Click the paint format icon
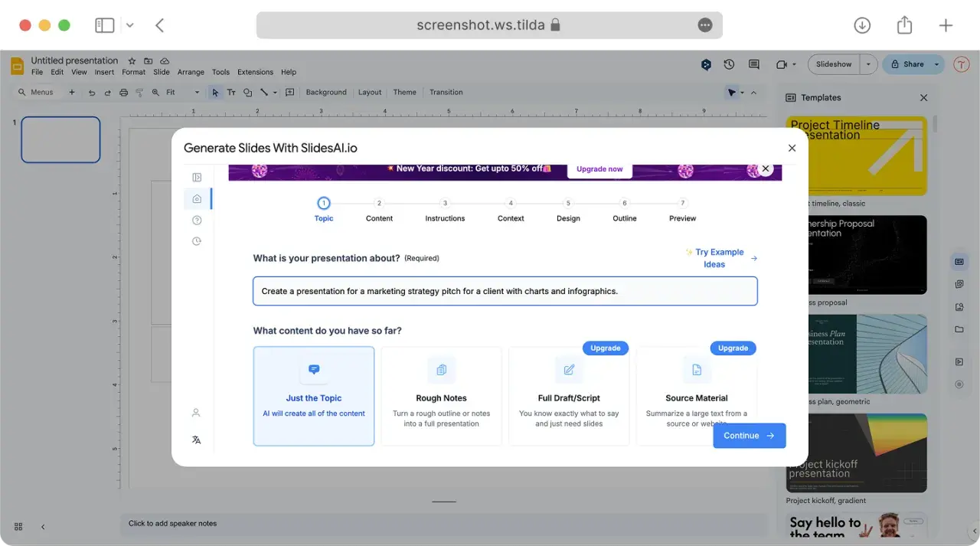 click(x=139, y=92)
